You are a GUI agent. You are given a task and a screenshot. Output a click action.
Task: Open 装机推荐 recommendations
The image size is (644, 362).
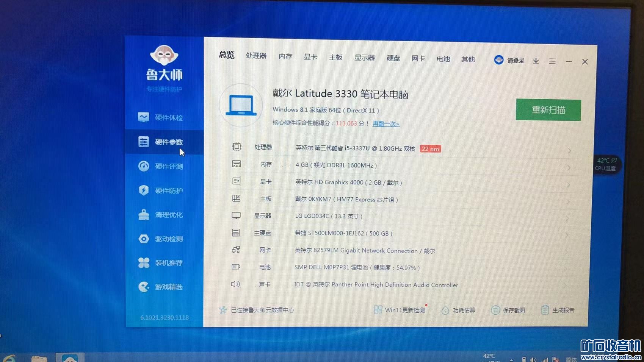[x=161, y=263]
